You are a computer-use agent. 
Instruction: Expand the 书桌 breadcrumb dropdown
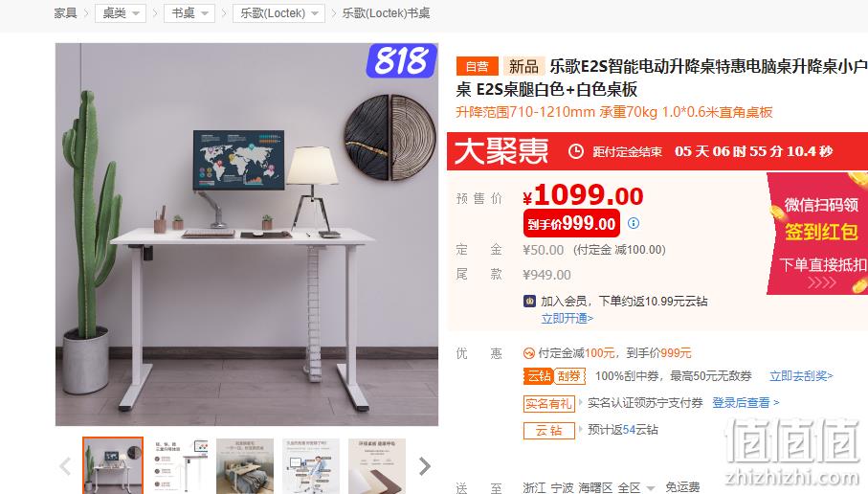coord(189,13)
